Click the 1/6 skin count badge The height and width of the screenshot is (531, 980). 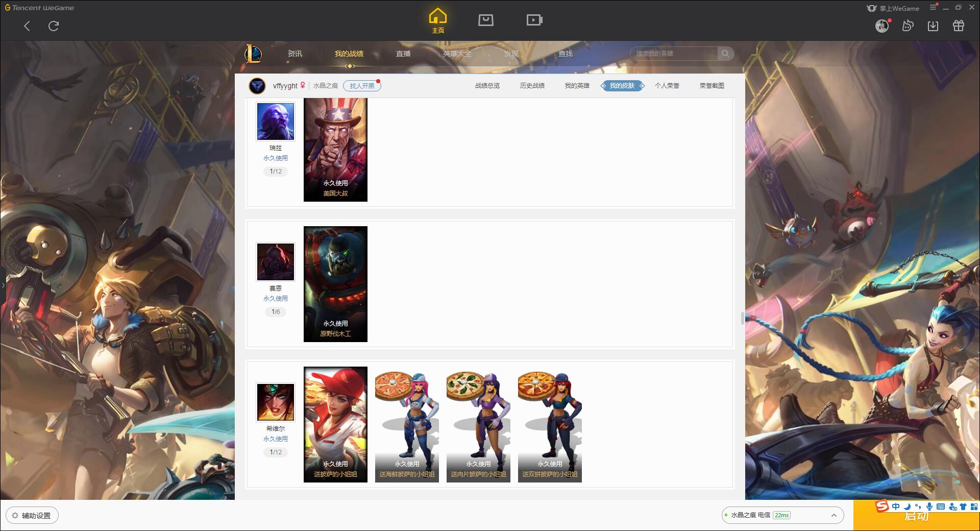276,311
